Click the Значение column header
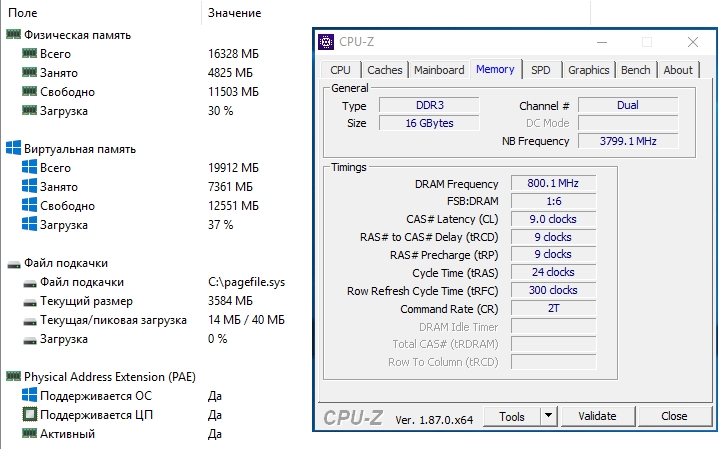Image resolution: width=726 pixels, height=449 pixels. coord(234,12)
